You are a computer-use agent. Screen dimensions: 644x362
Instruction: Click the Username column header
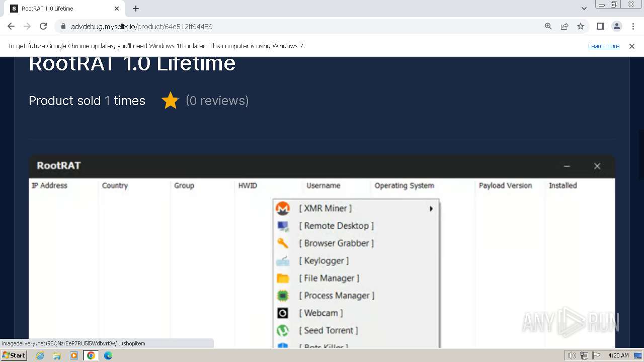click(324, 186)
